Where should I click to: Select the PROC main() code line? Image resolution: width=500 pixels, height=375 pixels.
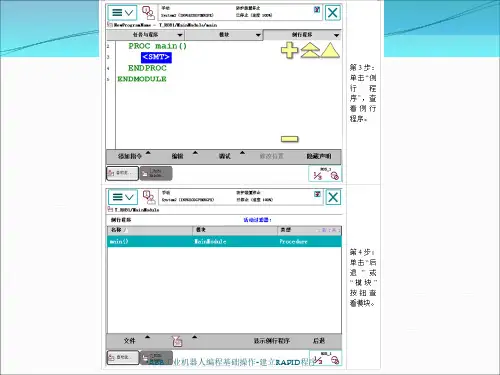[x=157, y=46]
